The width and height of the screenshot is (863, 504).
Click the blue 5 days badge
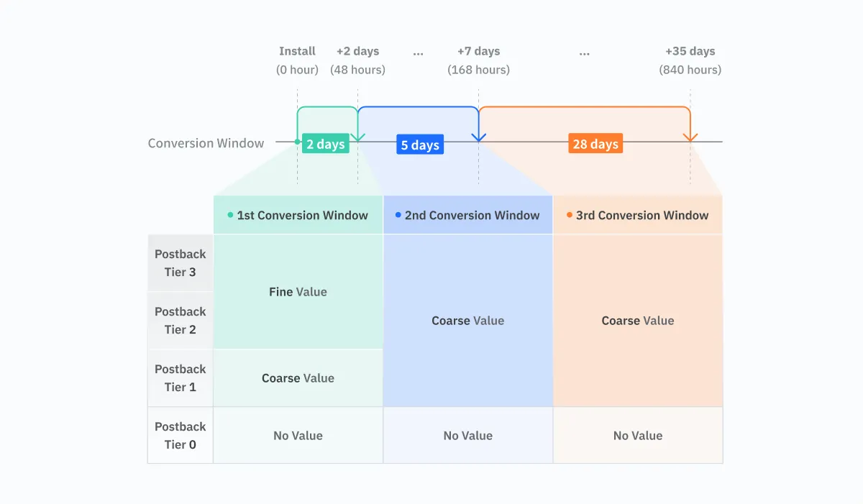coord(420,145)
